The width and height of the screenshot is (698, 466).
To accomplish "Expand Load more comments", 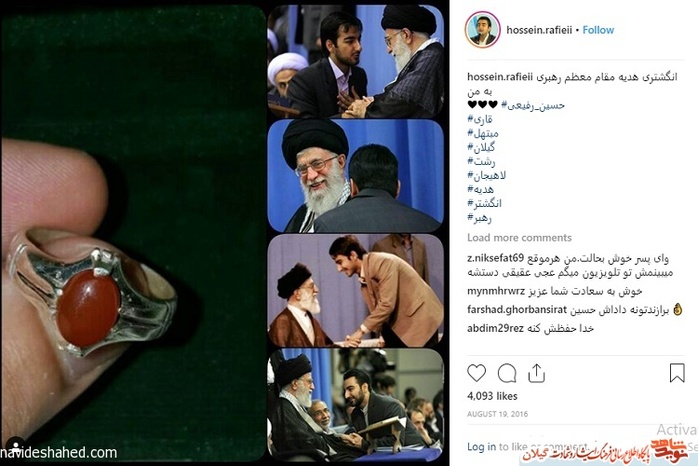I will 519,238.
